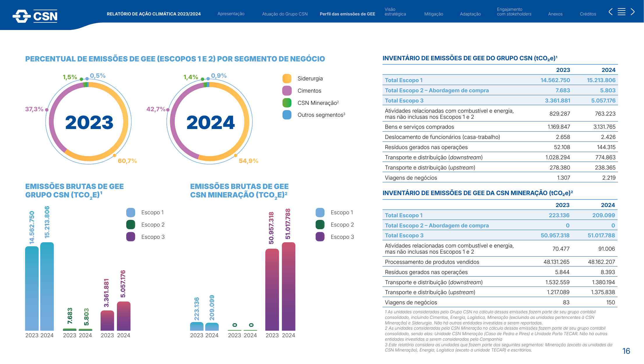This screenshot has width=644, height=364.
Task: Click the Outros segmentos blue legend swatch
Action: click(287, 115)
